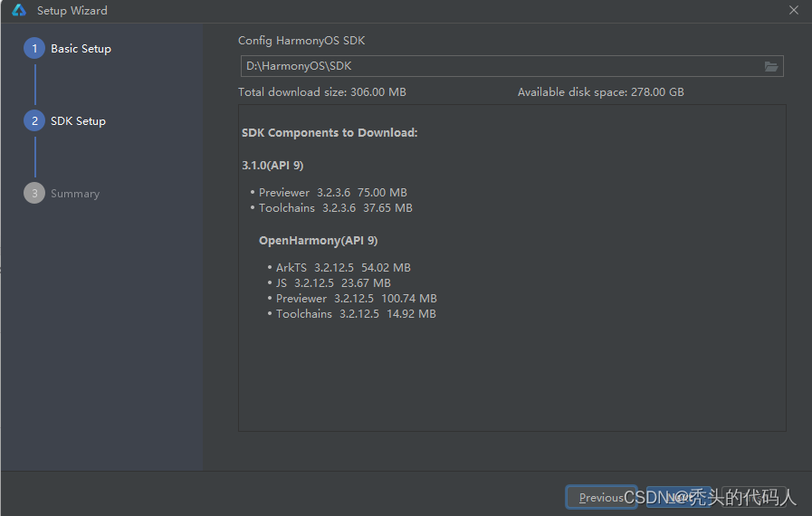The height and width of the screenshot is (516, 812).
Task: Select step 2 SDK Setup circle
Action: tap(34, 120)
